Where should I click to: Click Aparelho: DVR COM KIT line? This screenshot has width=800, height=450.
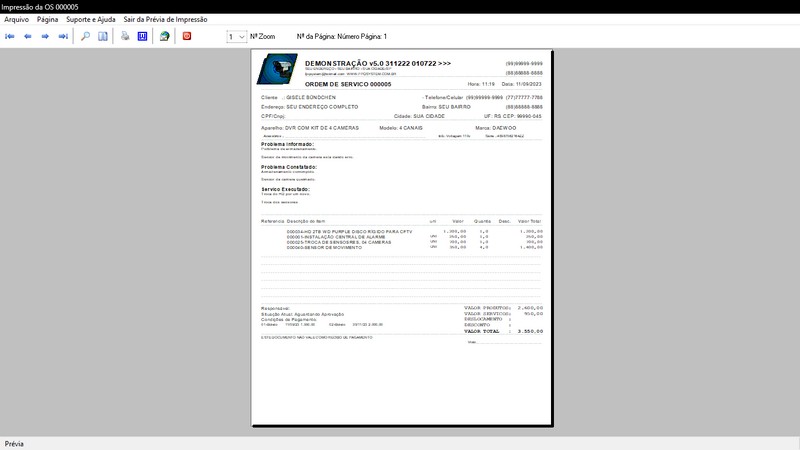[x=310, y=128]
